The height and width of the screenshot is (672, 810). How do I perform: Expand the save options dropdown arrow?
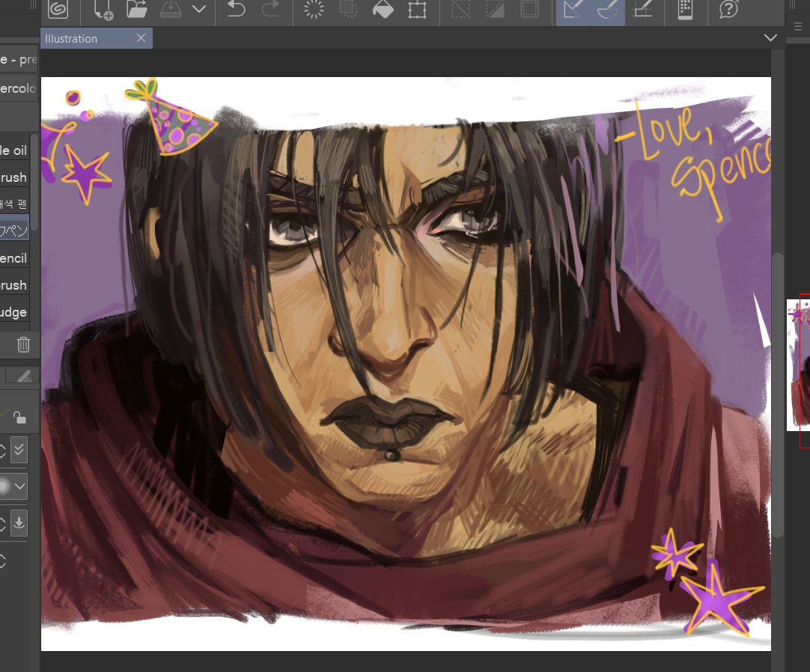click(199, 9)
